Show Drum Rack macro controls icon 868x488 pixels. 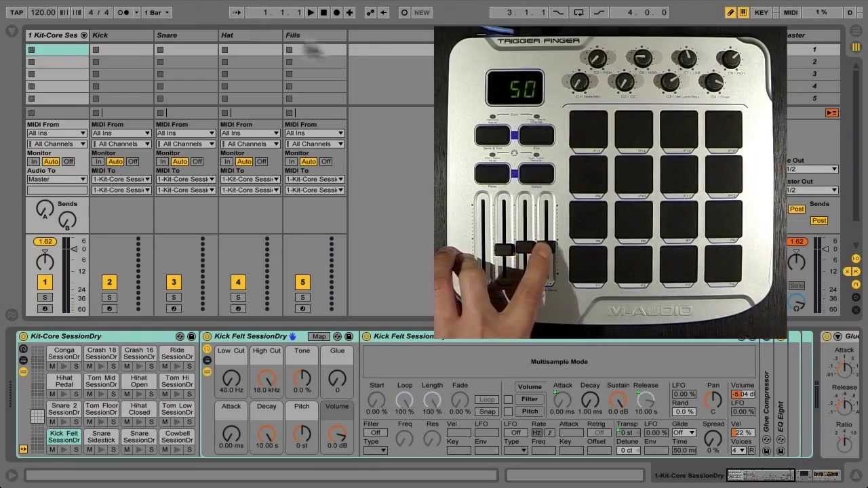(x=23, y=349)
